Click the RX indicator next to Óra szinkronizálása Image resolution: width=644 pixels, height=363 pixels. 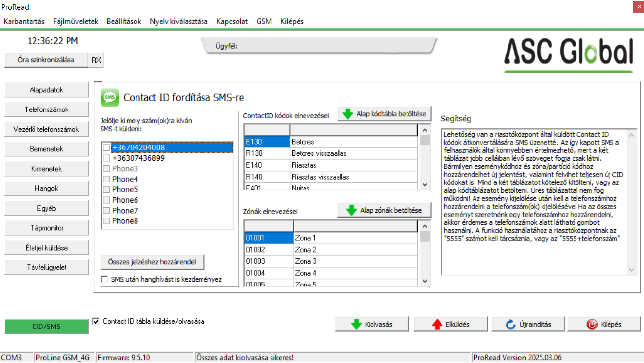tap(97, 60)
